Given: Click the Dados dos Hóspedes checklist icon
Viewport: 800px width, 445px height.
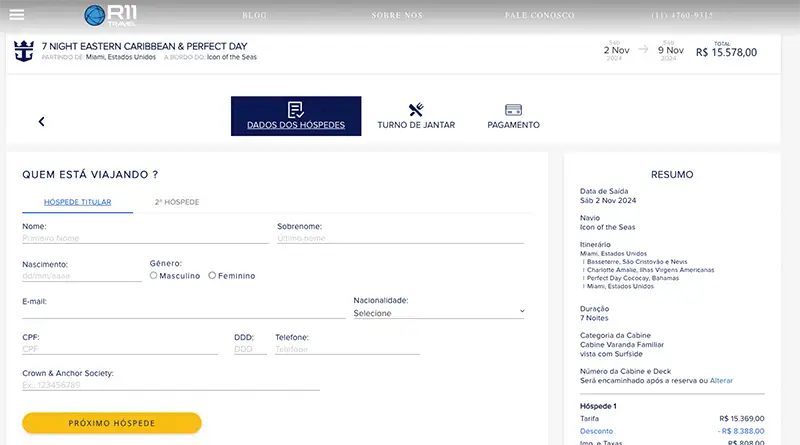Looking at the screenshot, I should coord(295,109).
